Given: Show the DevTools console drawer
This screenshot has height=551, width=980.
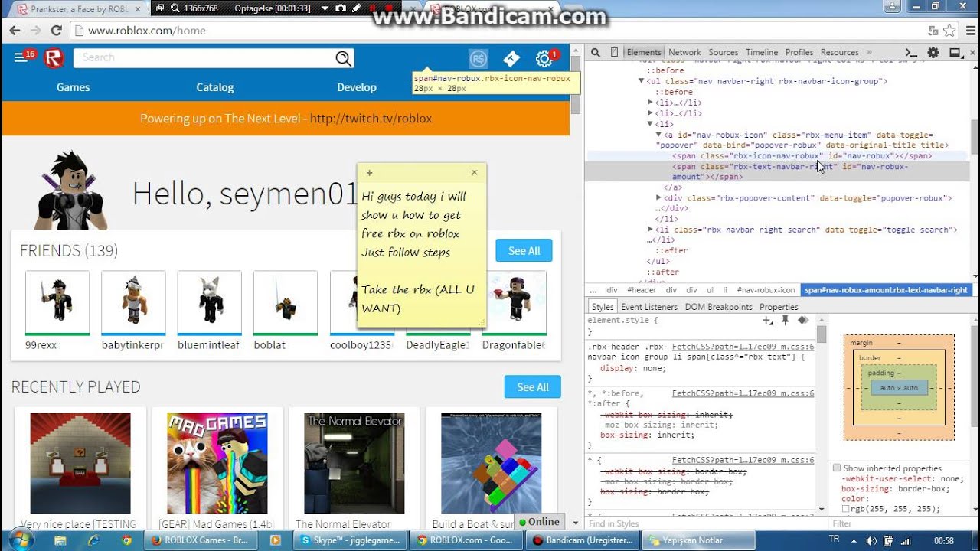Looking at the screenshot, I should click(x=911, y=52).
